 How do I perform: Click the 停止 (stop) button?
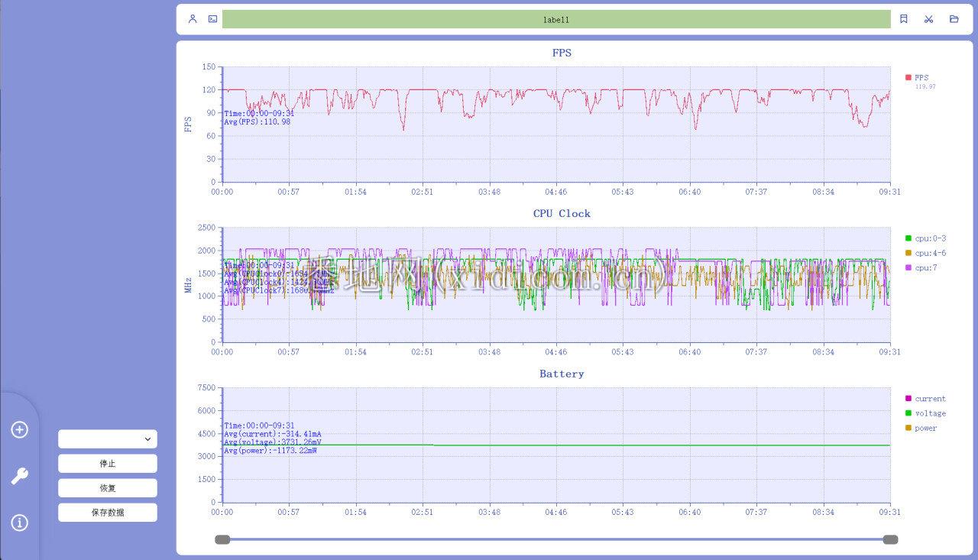[108, 464]
